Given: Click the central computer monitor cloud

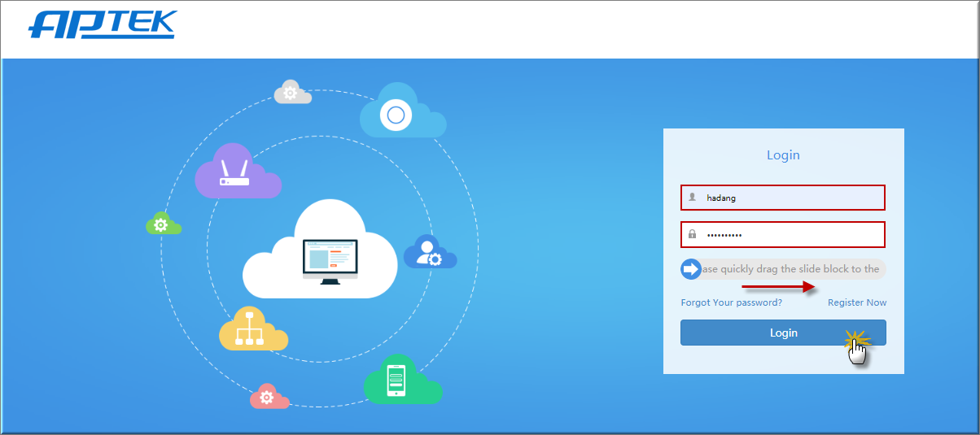Looking at the screenshot, I should click(320, 250).
